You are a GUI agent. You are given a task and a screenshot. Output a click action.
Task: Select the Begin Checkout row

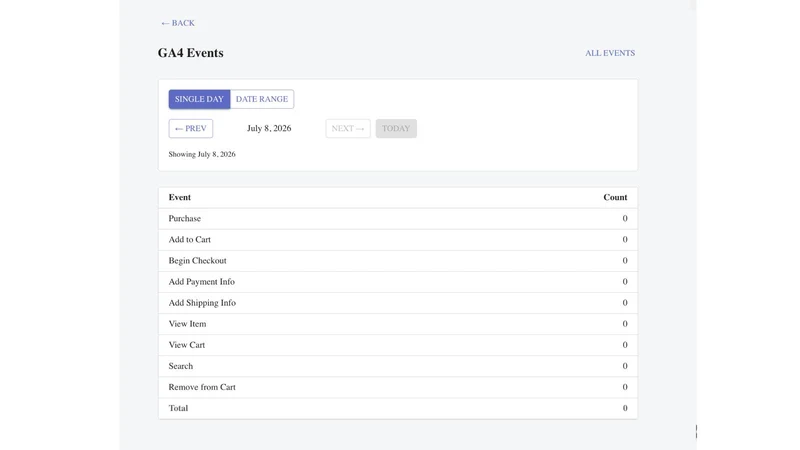(398, 261)
